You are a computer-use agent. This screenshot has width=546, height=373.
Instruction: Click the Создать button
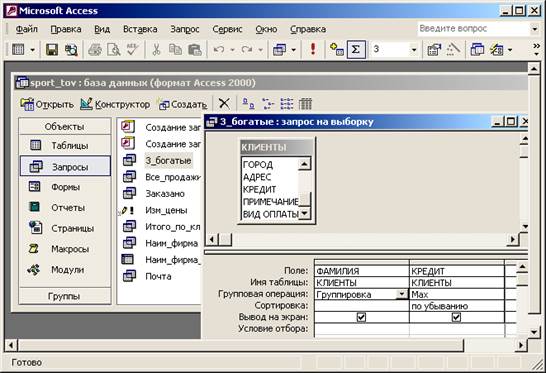point(182,104)
